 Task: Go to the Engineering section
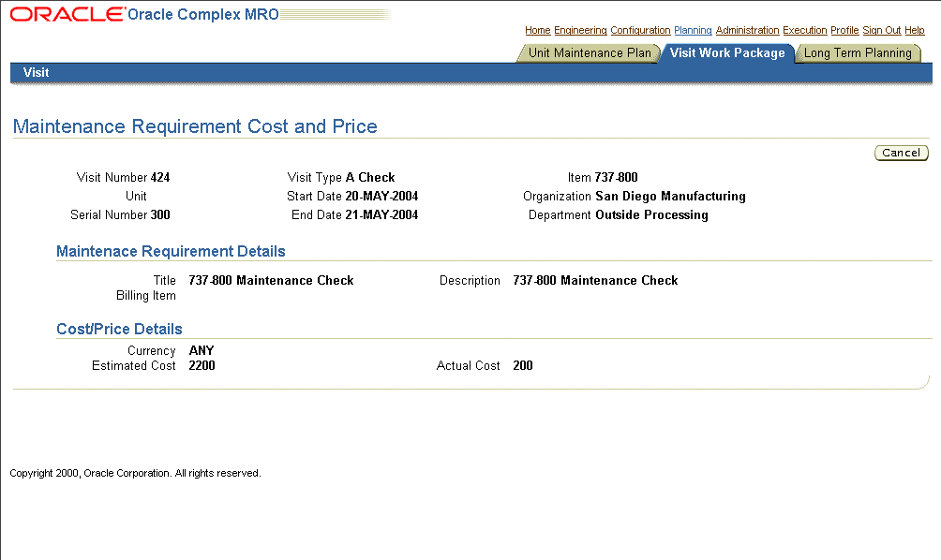coord(580,30)
